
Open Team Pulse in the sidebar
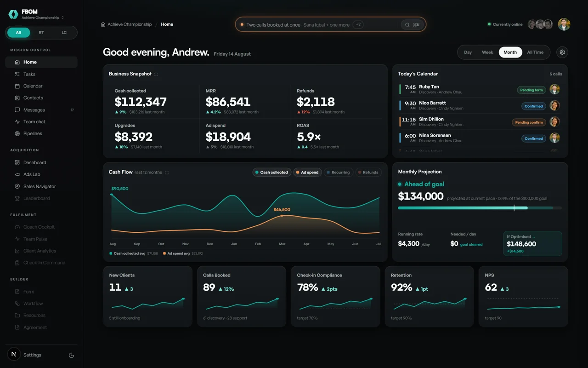tap(41, 239)
